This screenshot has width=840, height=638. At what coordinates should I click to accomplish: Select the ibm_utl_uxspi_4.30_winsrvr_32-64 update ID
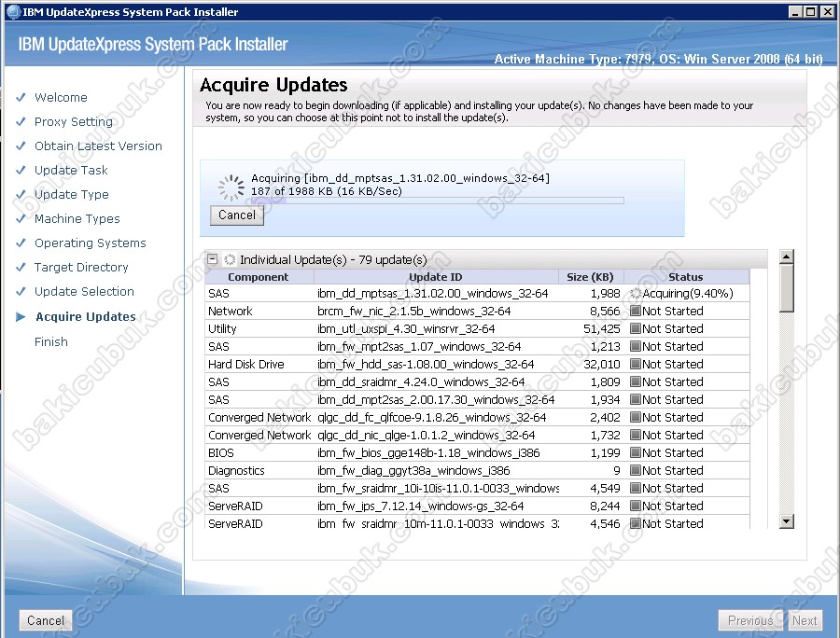point(406,328)
